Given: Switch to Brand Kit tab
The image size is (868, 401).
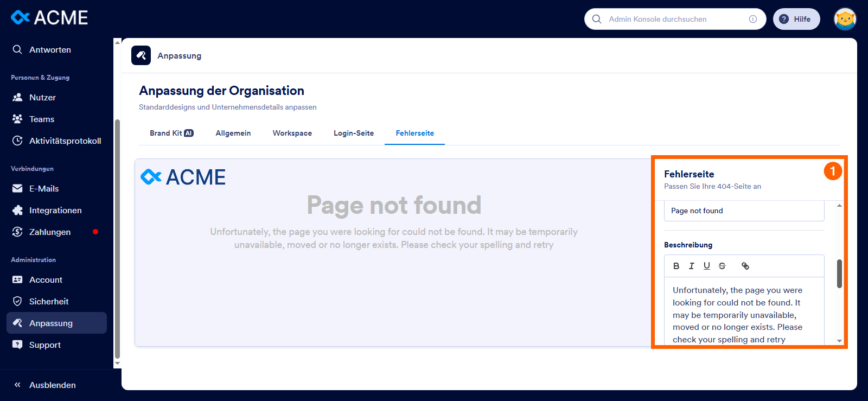Looking at the screenshot, I should point(171,133).
